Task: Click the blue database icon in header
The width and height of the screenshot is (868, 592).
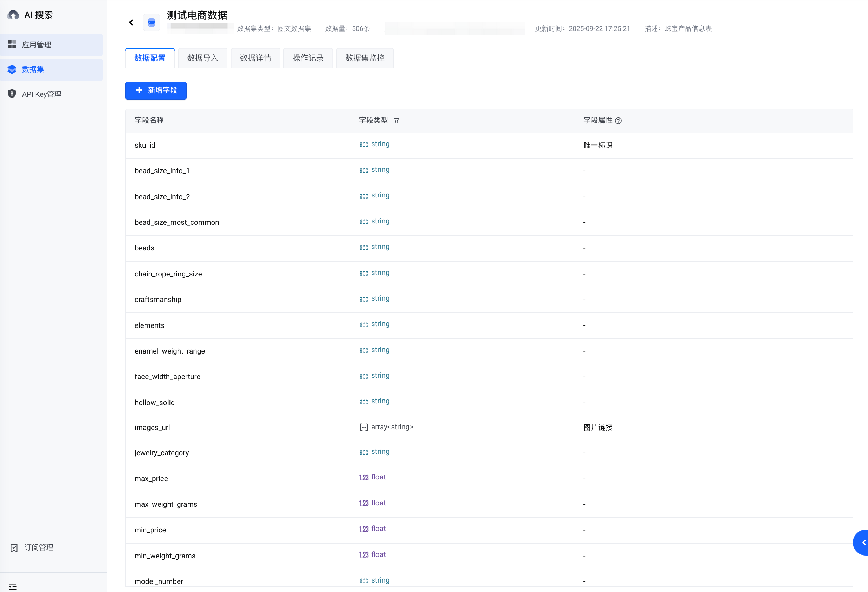Action: [x=152, y=23]
